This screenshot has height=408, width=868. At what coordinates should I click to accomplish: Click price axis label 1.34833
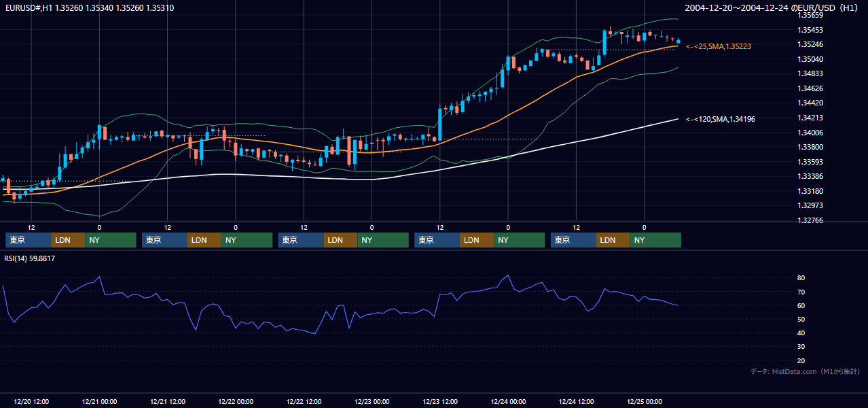(810, 73)
